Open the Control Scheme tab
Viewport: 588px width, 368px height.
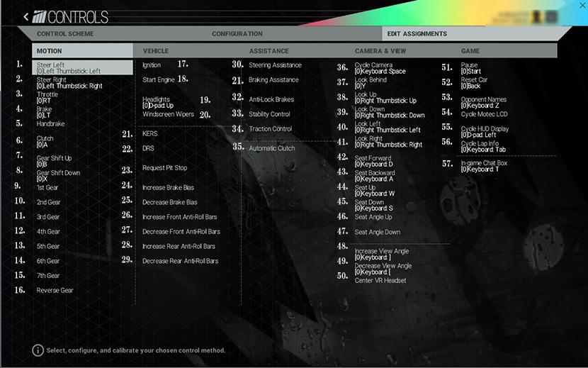coord(65,34)
